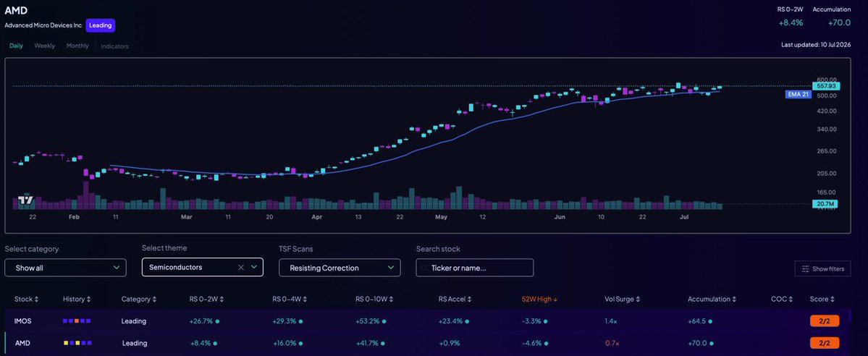Viewport: 868px width, 356px height.
Task: Click AMD Vol Surge value 0.7x
Action: pyautogui.click(x=611, y=343)
